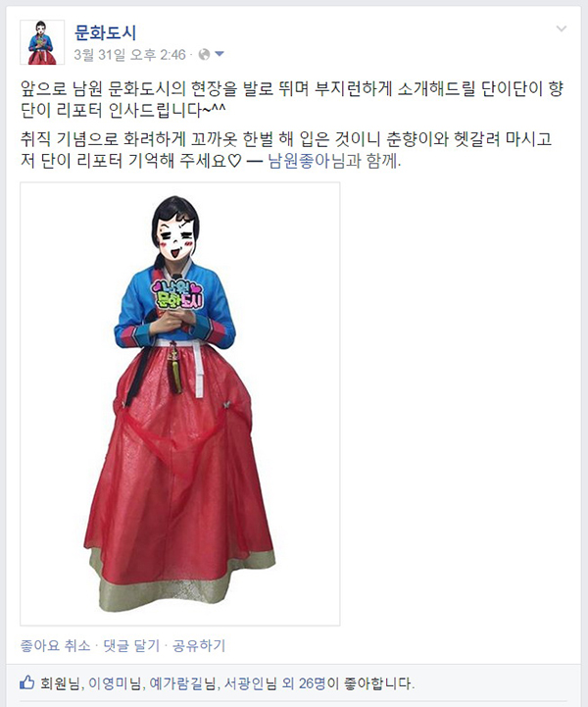Image resolution: width=588 pixels, height=707 pixels.
Task: Open 서광인님 profile from likes
Action: pos(250,683)
